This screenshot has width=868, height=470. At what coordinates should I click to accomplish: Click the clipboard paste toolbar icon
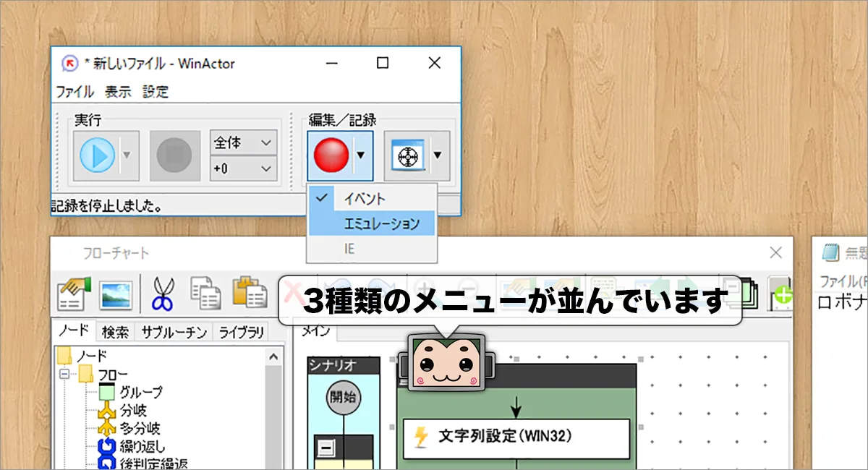click(x=250, y=293)
